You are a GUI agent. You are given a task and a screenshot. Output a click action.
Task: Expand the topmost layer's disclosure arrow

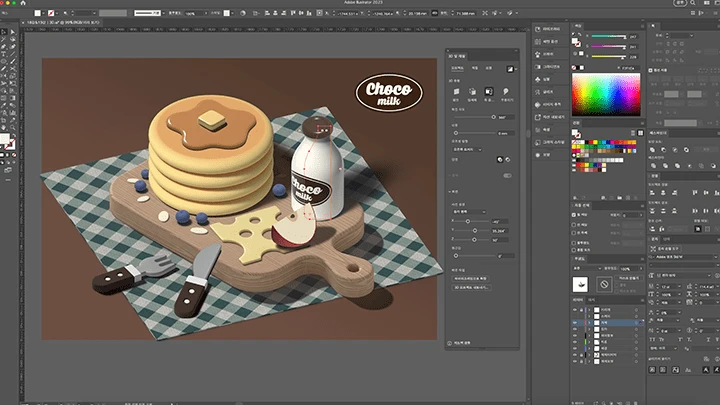point(590,310)
